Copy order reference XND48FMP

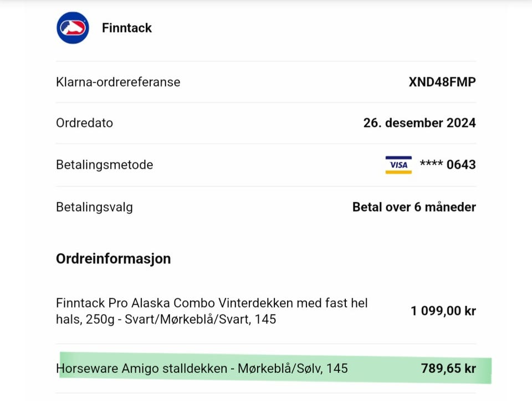[442, 82]
